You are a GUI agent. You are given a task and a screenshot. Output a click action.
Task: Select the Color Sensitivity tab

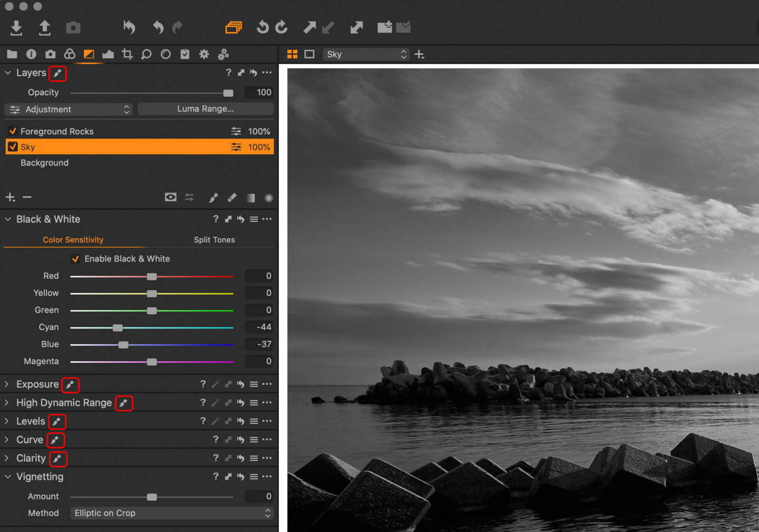click(73, 240)
